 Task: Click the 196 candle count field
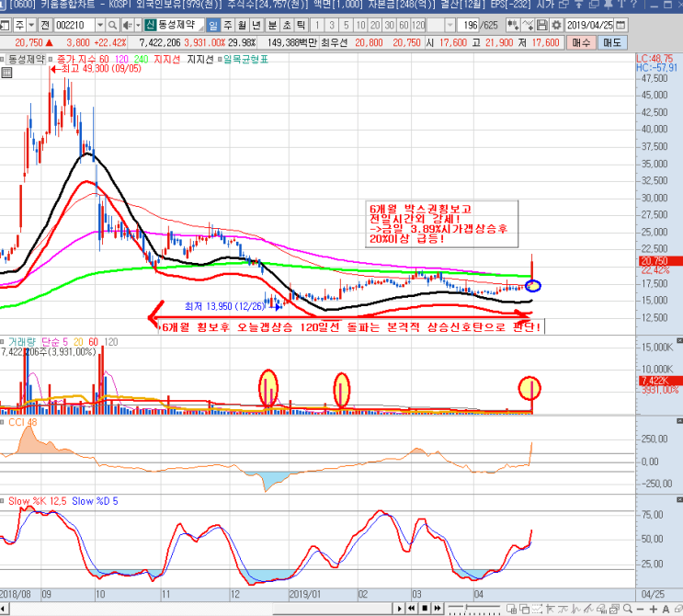468,25
